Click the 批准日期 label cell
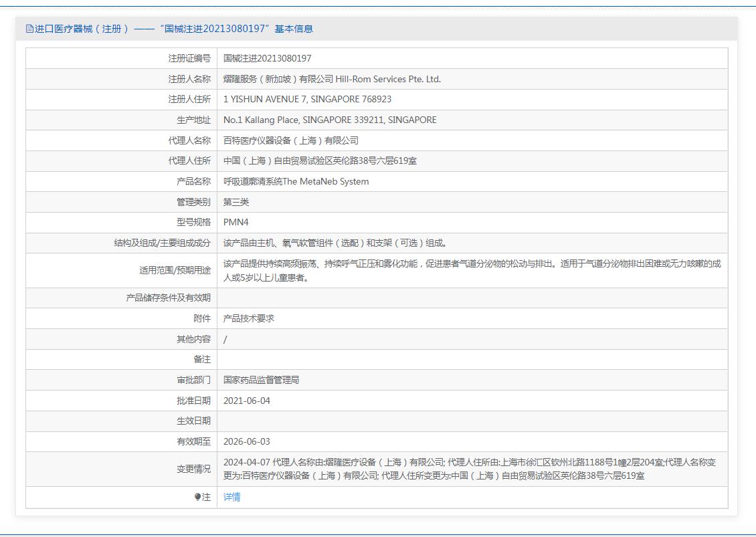 click(122, 401)
